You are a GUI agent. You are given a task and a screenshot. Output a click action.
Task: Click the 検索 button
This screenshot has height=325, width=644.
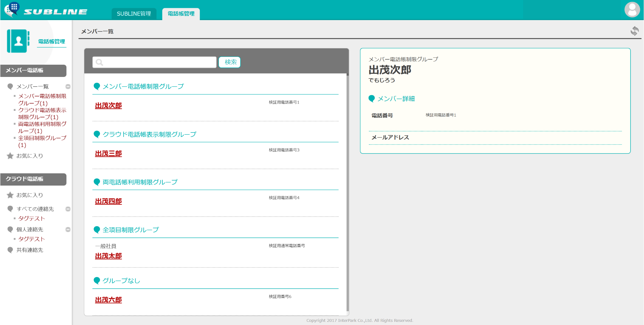[230, 62]
